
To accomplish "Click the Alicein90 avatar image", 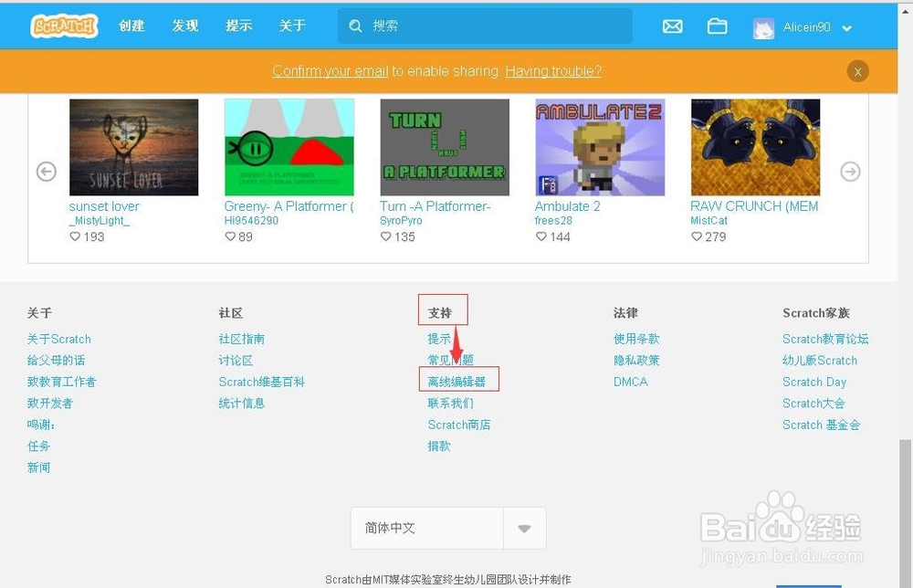I will 763,27.
